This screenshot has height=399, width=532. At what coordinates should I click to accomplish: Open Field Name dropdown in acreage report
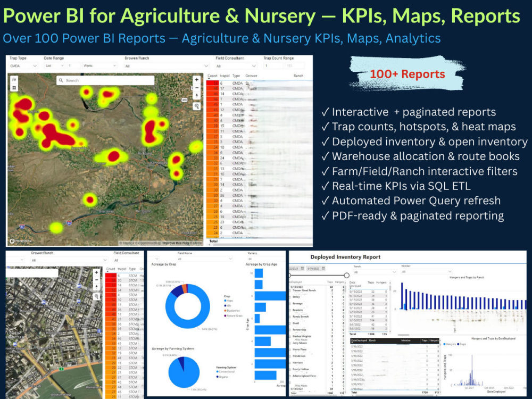click(205, 259)
